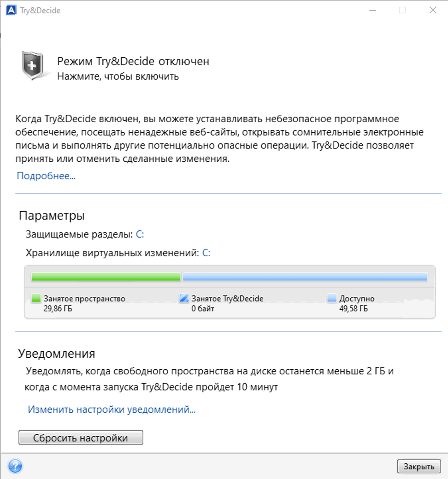Screen dimensions: 448x479
Task: Click the Сбросить настройки button
Action: point(81,438)
